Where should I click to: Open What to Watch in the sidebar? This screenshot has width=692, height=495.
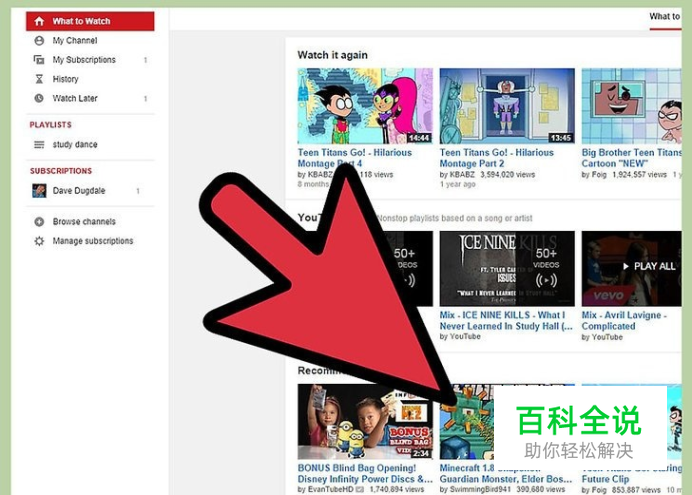tap(90, 21)
